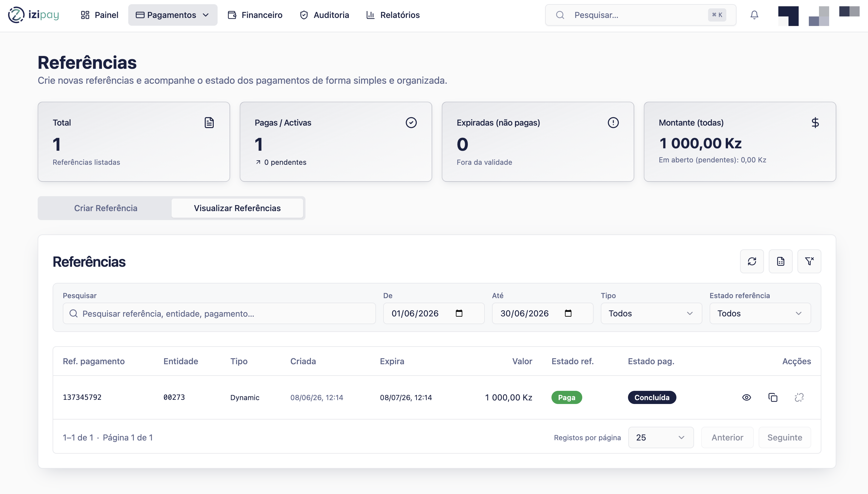Go to Painel
868x494 pixels.
(x=100, y=15)
